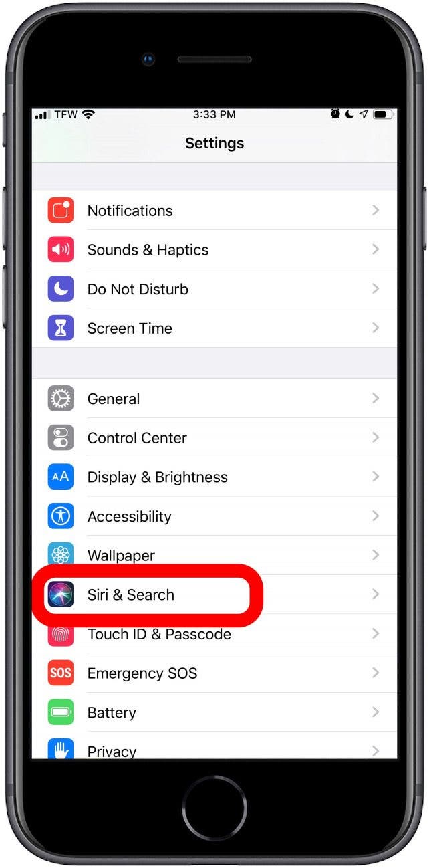Tap the Accessibility label text
The image size is (429, 868).
coord(130,516)
